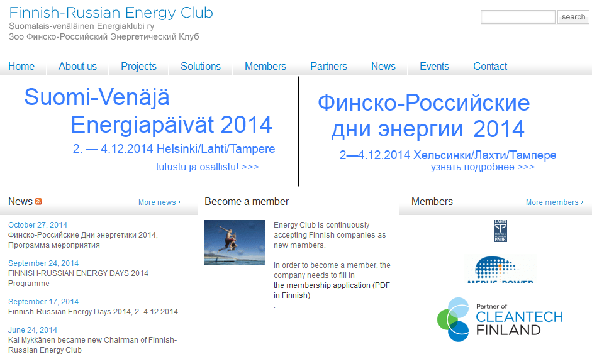Click the 'Финско-Российские дни энергии 2014' banner heading

[424, 116]
